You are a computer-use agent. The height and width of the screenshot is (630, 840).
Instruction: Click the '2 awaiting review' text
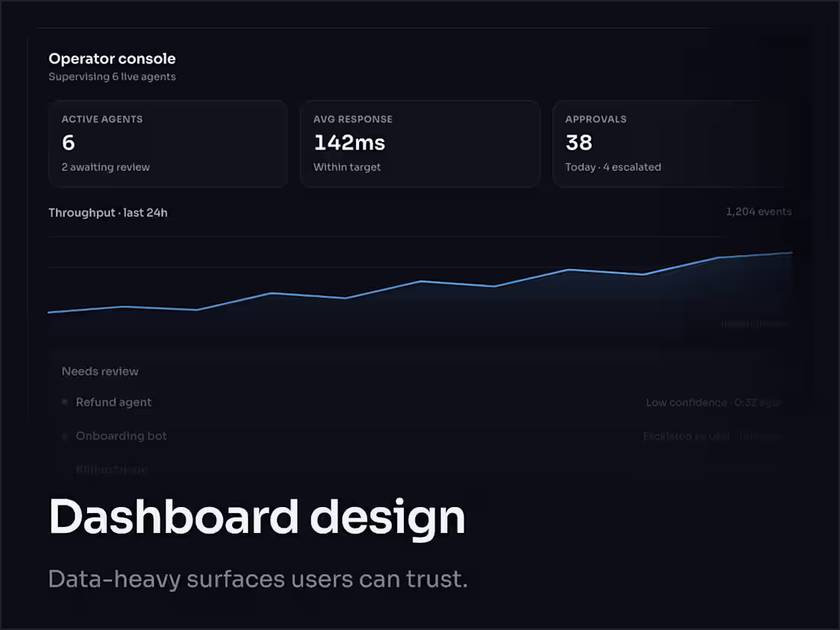(x=105, y=167)
